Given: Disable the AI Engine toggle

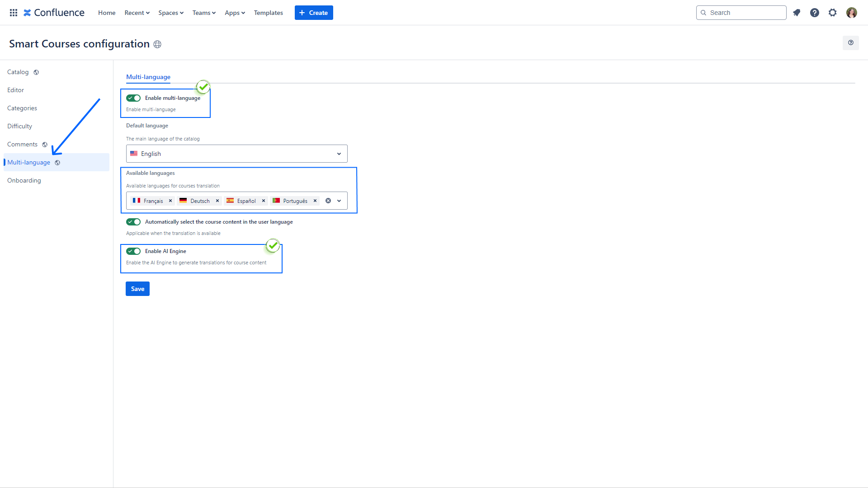Looking at the screenshot, I should click(133, 251).
